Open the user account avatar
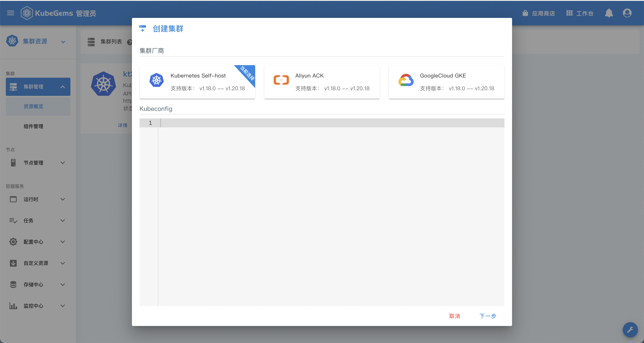This screenshot has width=644, height=343. 627,13
